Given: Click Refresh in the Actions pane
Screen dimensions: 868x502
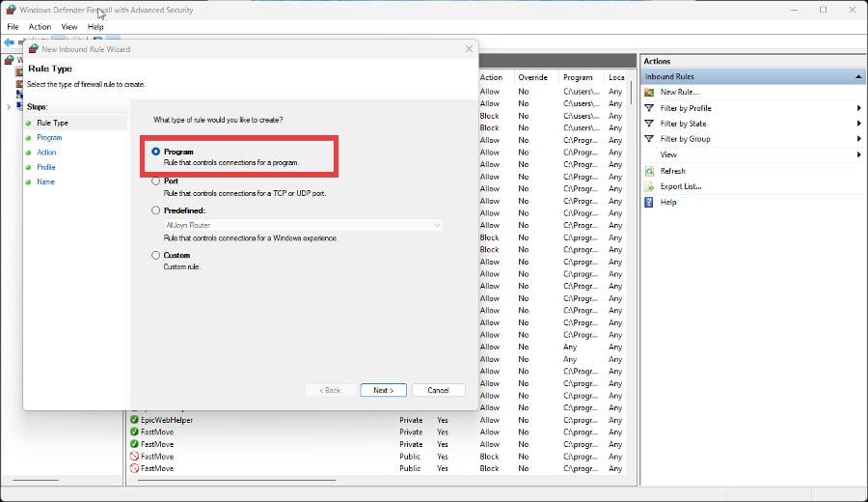Looking at the screenshot, I should click(x=672, y=171).
